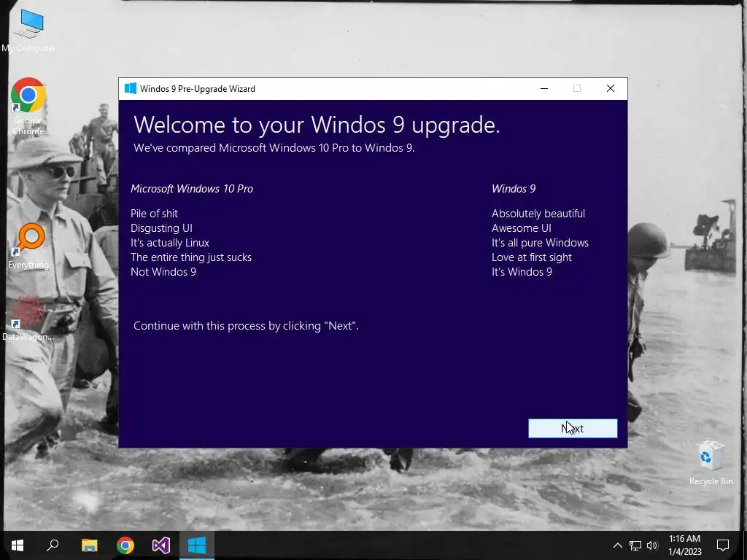Open the Google Chrome desktop shortcut
This screenshot has width=747, height=560.
pos(28,106)
